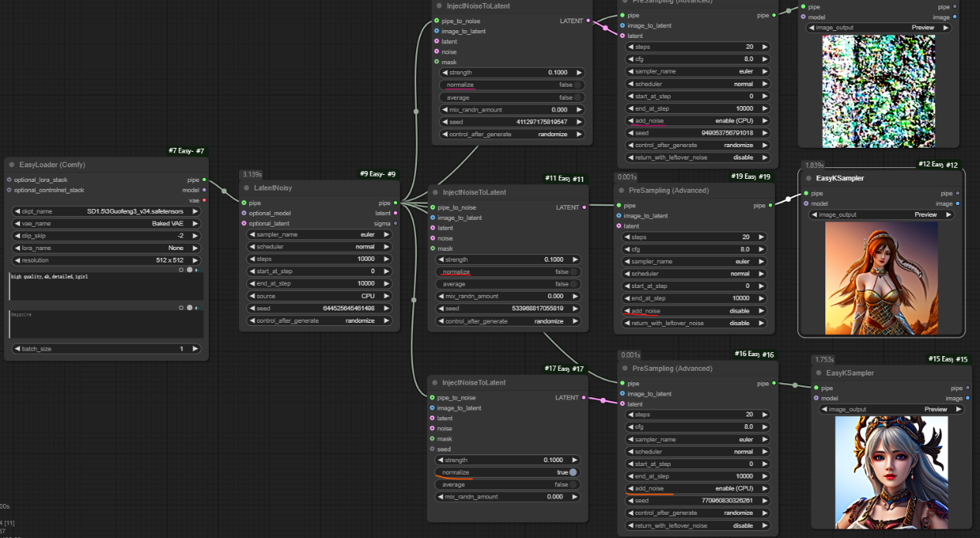980x538 pixels.
Task: Click the red vae output port on EasyLoader
Action: 203,200
